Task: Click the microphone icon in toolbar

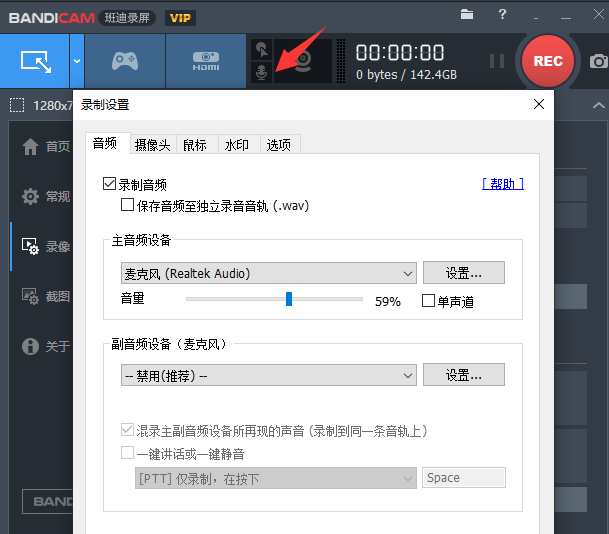Action: (261, 72)
